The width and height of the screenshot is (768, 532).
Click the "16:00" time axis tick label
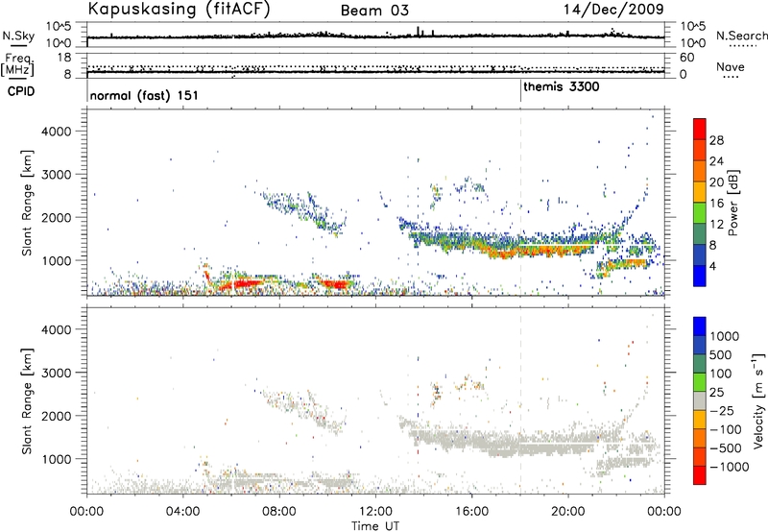[471, 512]
